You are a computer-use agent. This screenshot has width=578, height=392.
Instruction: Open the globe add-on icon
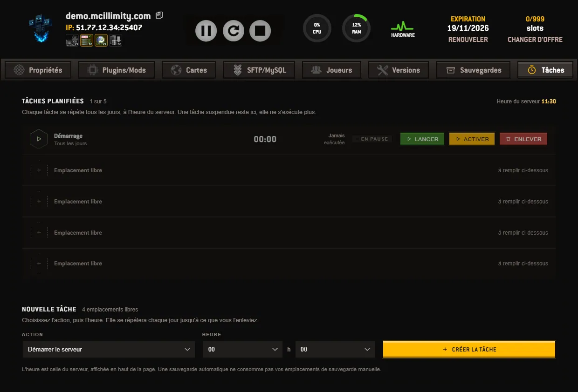point(101,41)
